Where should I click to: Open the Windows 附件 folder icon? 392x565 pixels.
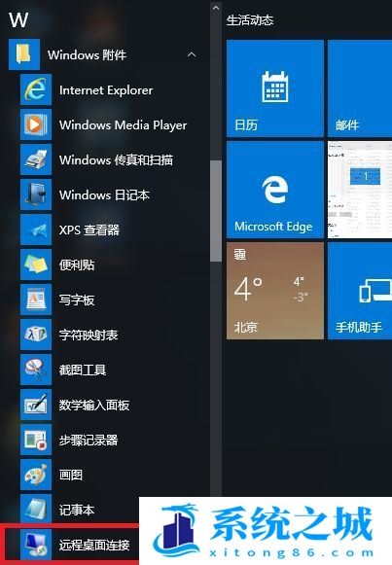coord(24,54)
